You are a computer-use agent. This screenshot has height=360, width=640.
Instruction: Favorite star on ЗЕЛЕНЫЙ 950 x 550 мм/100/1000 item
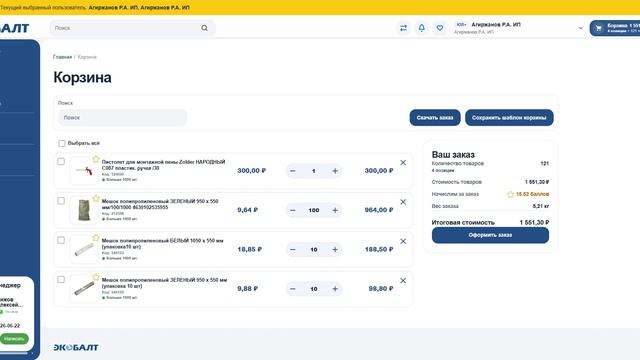[96, 198]
